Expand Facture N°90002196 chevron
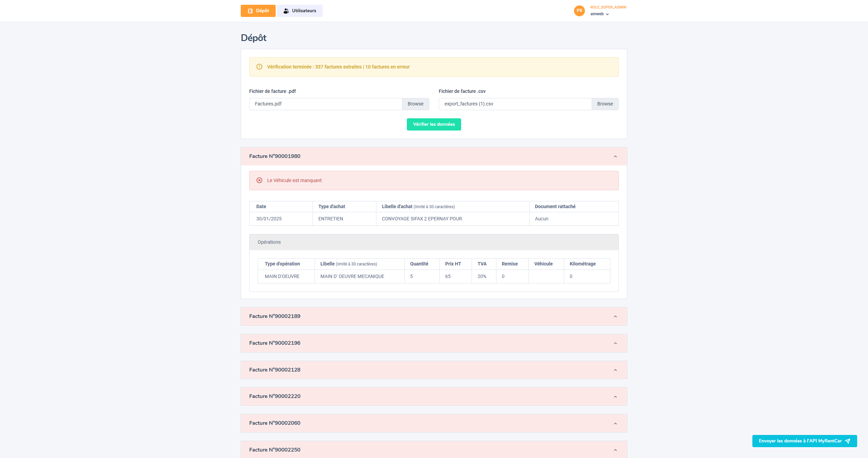Image resolution: width=868 pixels, height=458 pixels. point(615,343)
